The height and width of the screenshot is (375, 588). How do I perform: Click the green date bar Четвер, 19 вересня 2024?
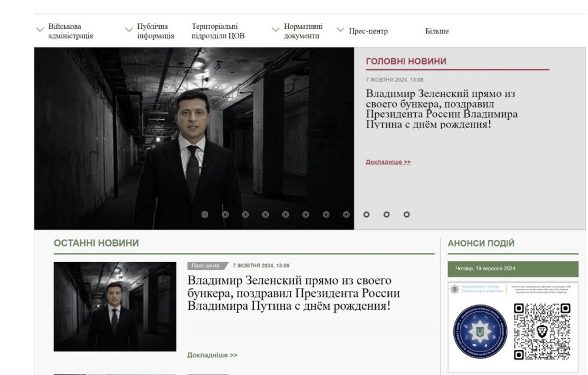[x=513, y=269]
